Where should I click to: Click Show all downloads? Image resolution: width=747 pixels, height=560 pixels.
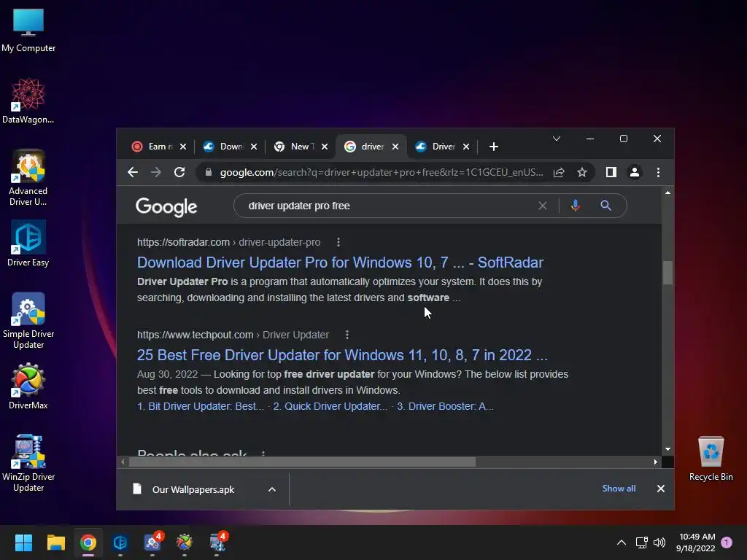click(619, 489)
